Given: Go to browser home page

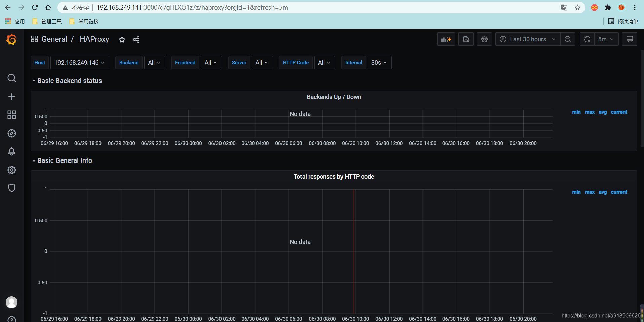Looking at the screenshot, I should coord(48,7).
